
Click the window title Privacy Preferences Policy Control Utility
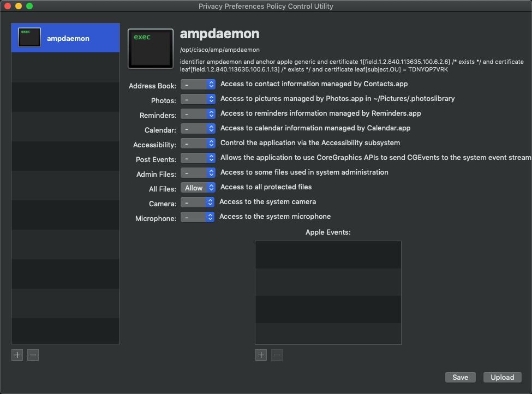pos(266,6)
